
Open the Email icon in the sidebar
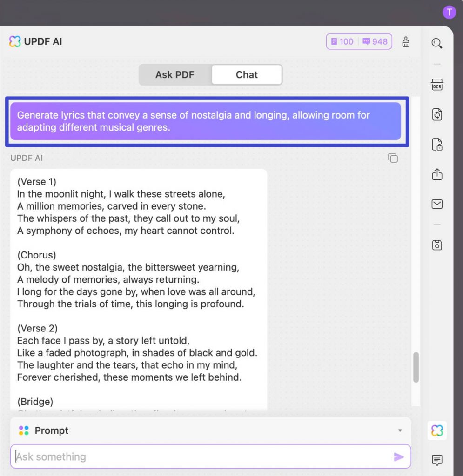(x=436, y=204)
